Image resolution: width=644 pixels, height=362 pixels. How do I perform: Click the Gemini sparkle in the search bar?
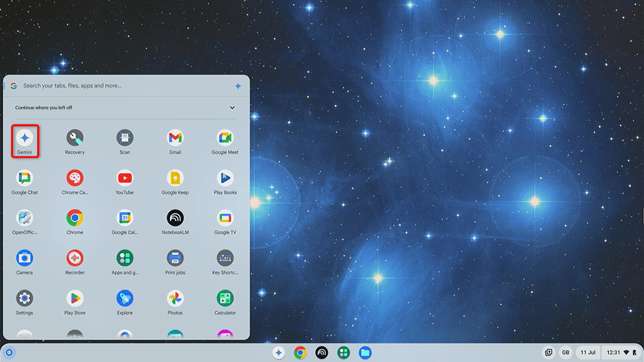pyautogui.click(x=238, y=86)
